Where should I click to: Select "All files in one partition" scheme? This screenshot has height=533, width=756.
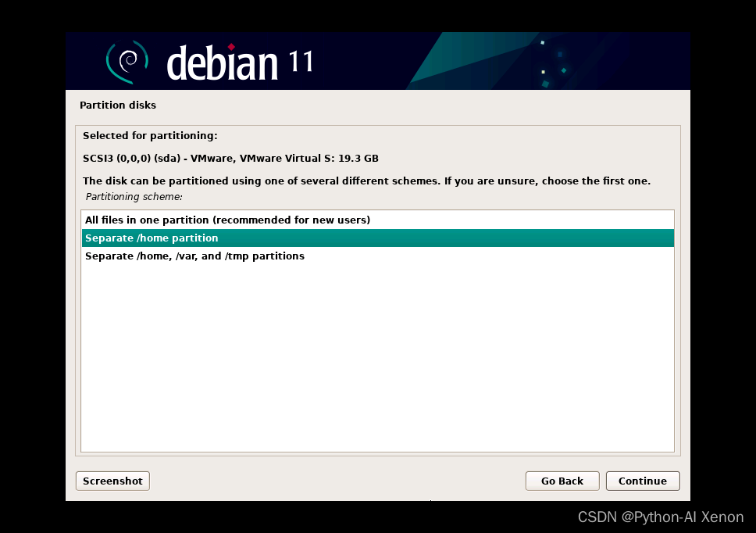pos(227,220)
